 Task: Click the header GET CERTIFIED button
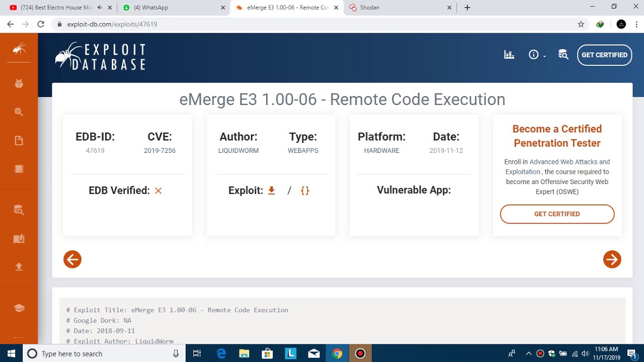pyautogui.click(x=604, y=55)
